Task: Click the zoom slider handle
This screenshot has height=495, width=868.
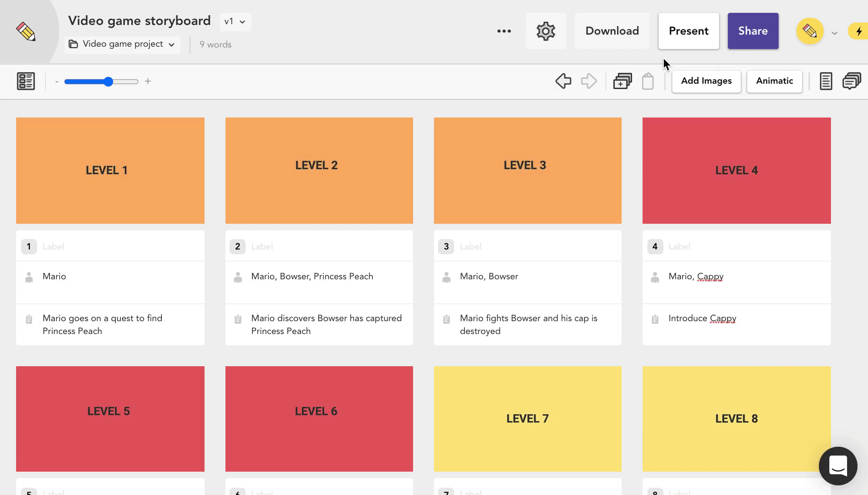Action: (x=108, y=82)
